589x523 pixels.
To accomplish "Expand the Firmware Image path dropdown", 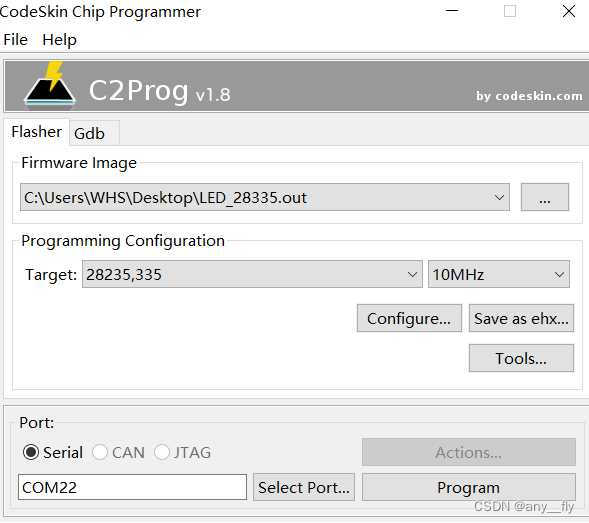I will coord(265,197).
